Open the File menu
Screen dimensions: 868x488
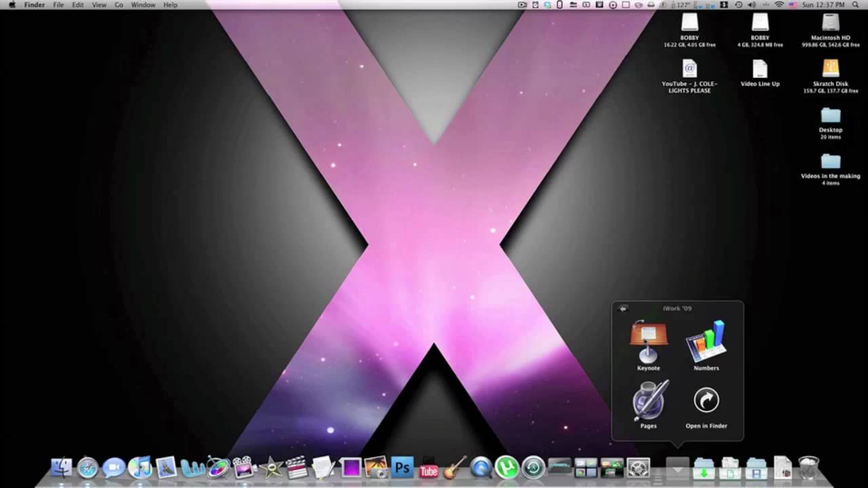pyautogui.click(x=58, y=5)
